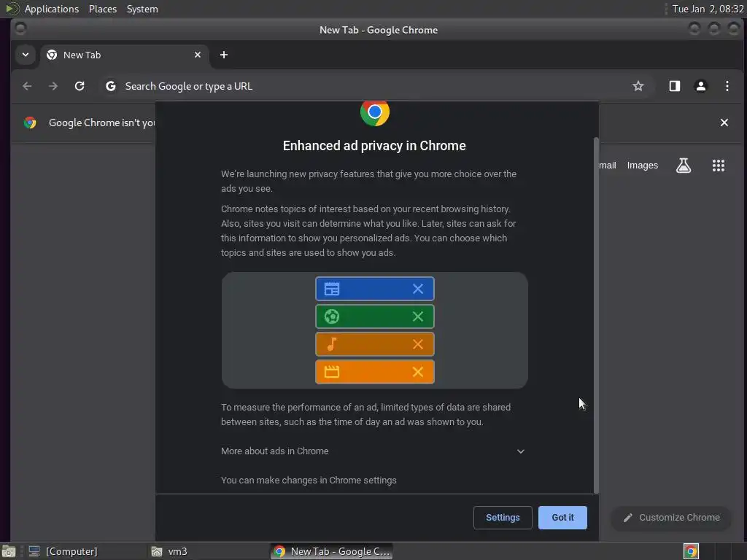Viewport: 747px width, 560px height.
Task: Click the orange music note topic X icon
Action: tap(418, 344)
